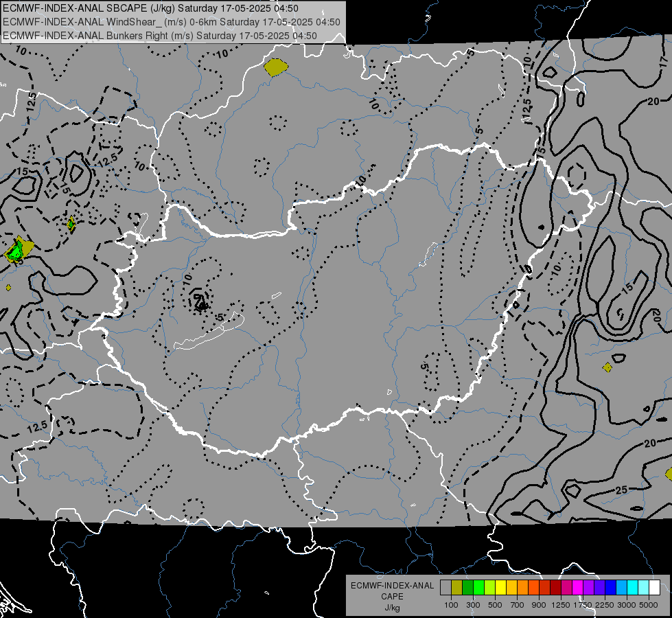This screenshot has height=618, width=672.
Task: Select the olive CAPE legend swatch
Action: tap(456, 587)
